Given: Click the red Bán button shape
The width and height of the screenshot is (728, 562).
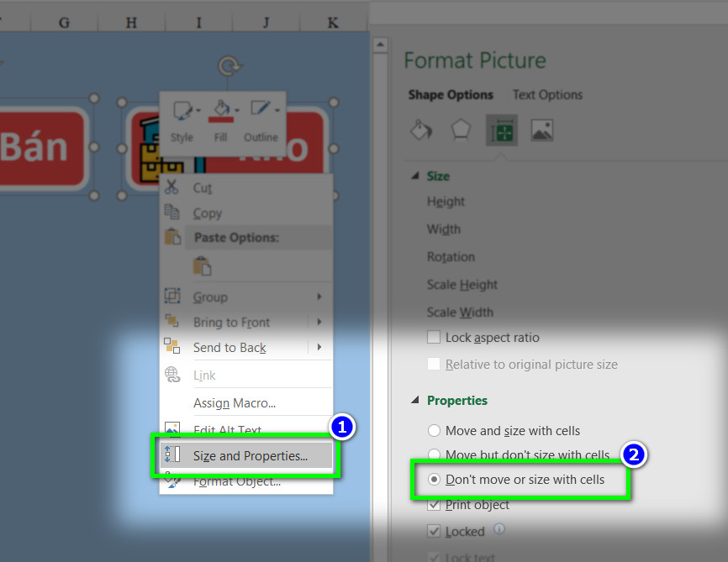Looking at the screenshot, I should pos(43,148).
